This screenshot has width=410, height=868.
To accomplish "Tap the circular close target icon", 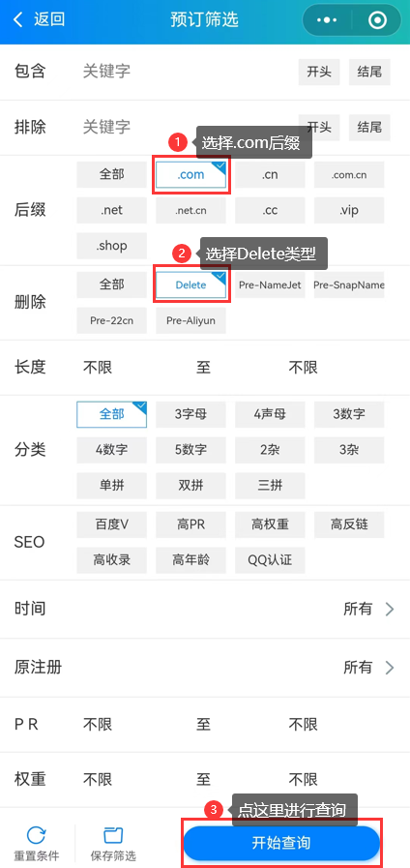I will 378,20.
